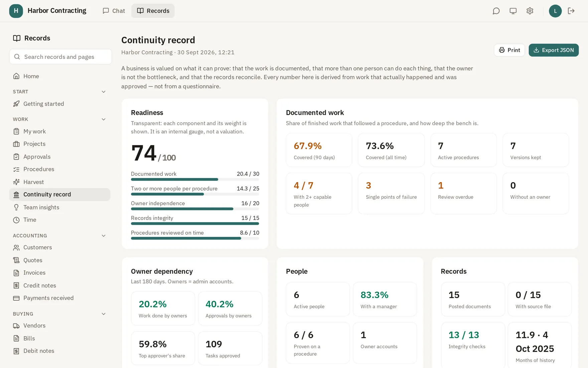The image size is (588, 368).
Task: Switch to the Chat tab
Action: point(114,11)
